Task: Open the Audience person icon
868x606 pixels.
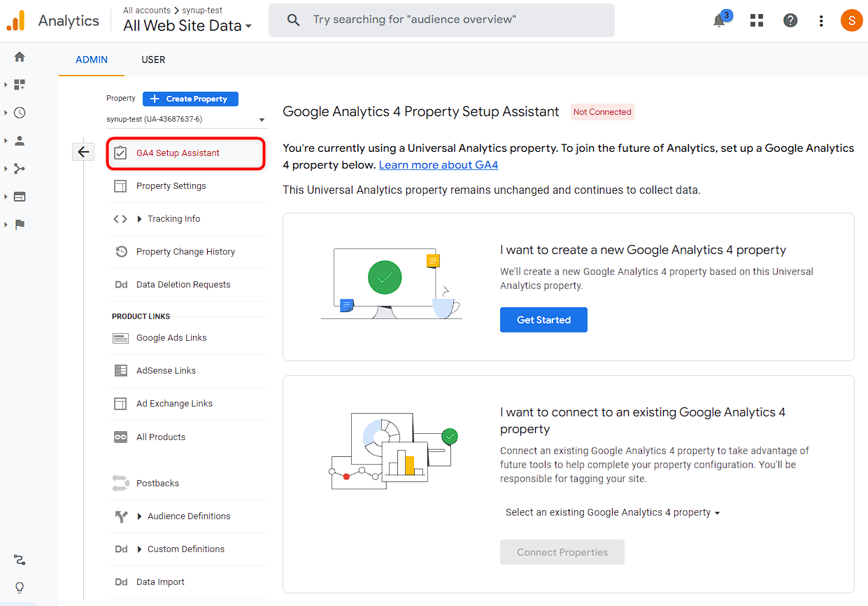Action: 20,141
